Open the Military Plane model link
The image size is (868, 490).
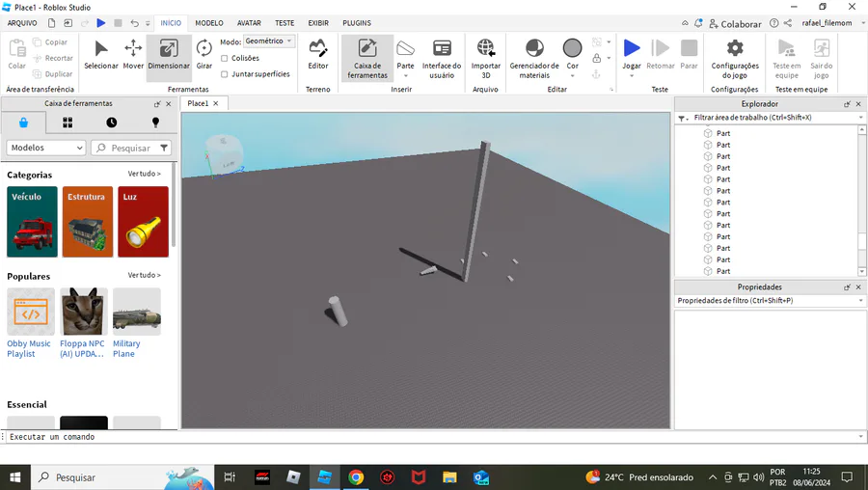click(126, 349)
